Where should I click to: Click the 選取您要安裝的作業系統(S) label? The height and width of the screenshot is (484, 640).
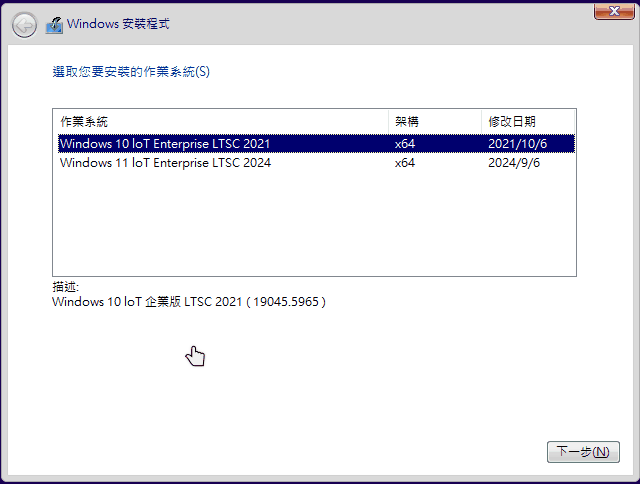pyautogui.click(x=131, y=72)
